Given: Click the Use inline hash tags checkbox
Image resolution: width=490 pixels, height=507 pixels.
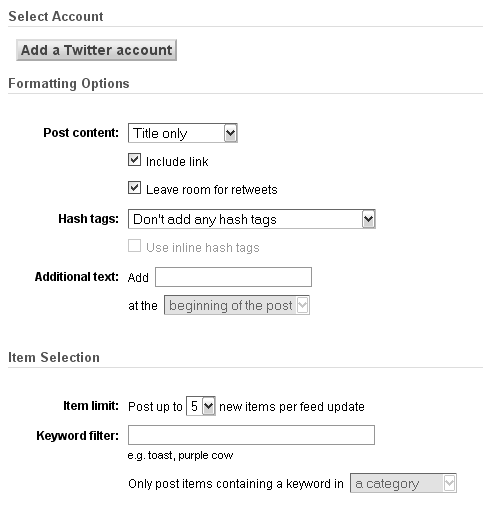Looking at the screenshot, I should pos(134,246).
